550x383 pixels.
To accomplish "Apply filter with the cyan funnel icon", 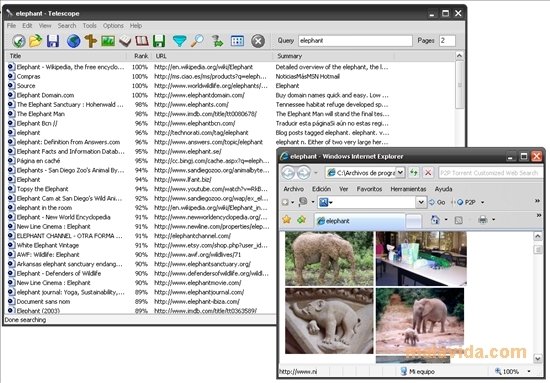I will 180,41.
